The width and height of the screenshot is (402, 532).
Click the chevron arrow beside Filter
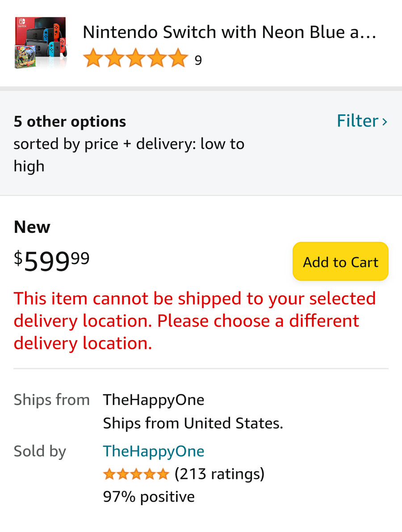pyautogui.click(x=385, y=122)
